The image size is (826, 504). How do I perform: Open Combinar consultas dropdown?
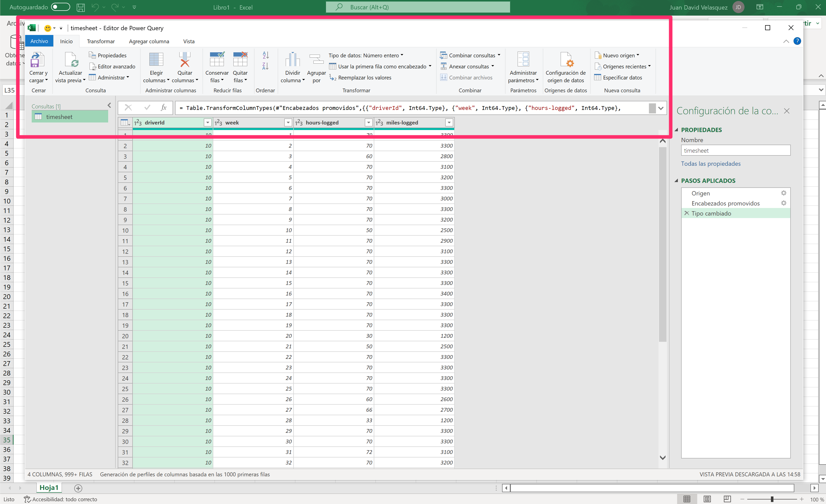tap(470, 55)
